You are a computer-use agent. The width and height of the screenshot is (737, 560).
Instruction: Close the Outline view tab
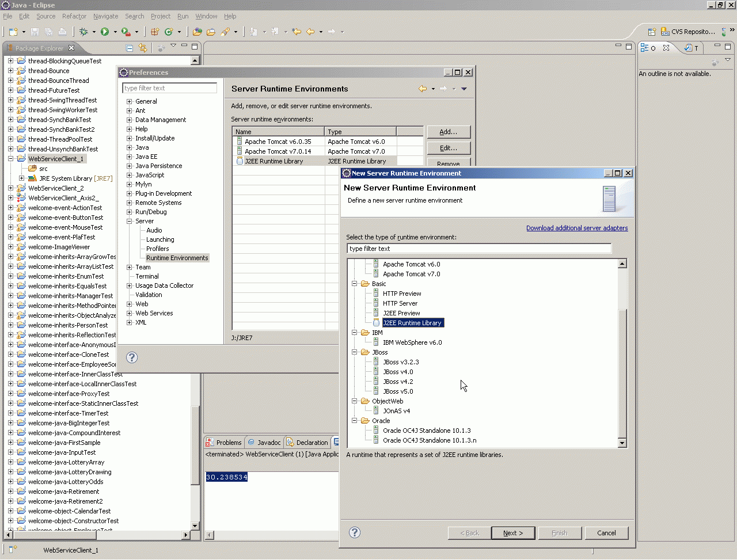[x=666, y=48]
